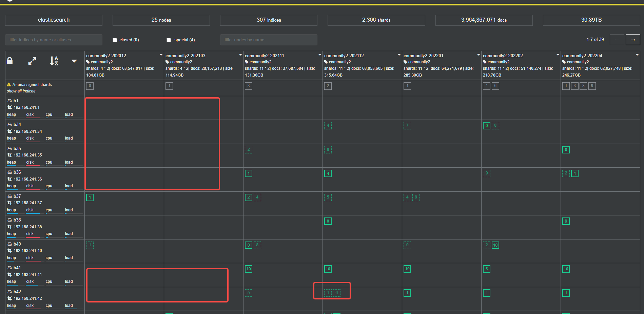Click the drive icon next to node b1
This screenshot has width=644, height=314.
[x=10, y=101]
